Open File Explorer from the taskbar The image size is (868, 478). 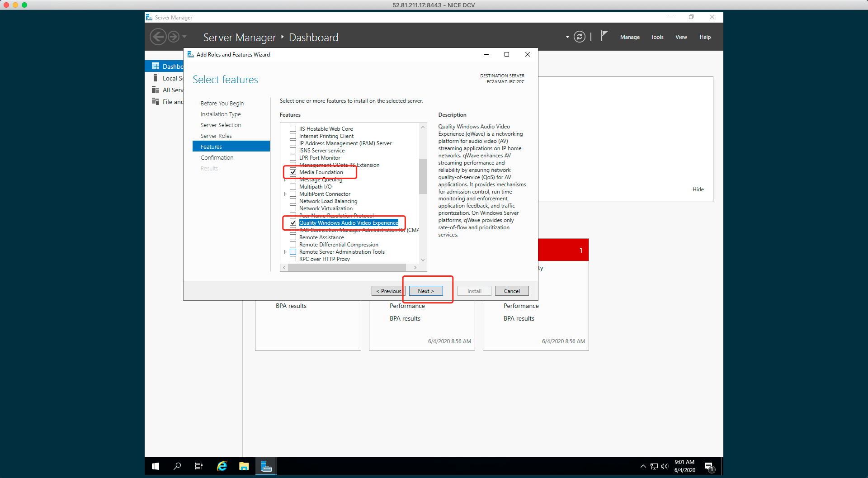(244, 466)
